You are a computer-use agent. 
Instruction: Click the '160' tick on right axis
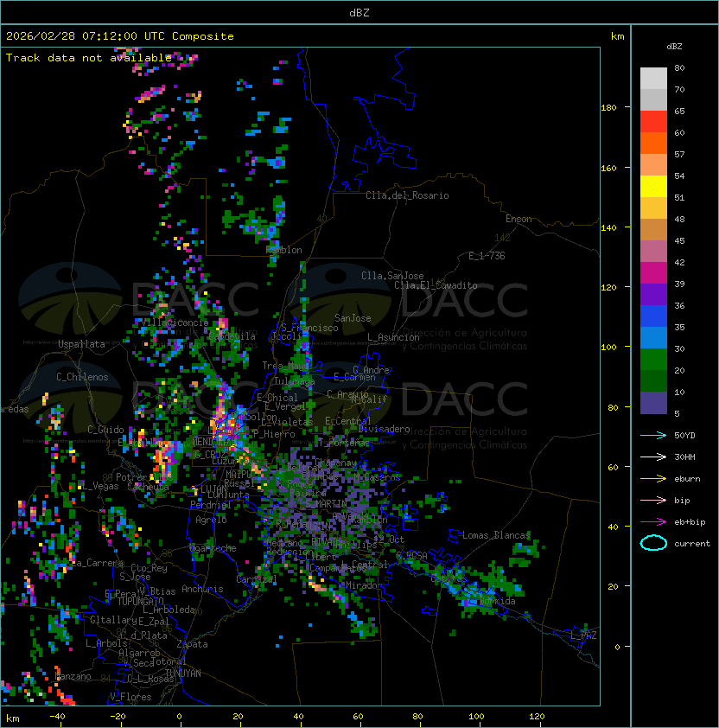(x=608, y=168)
